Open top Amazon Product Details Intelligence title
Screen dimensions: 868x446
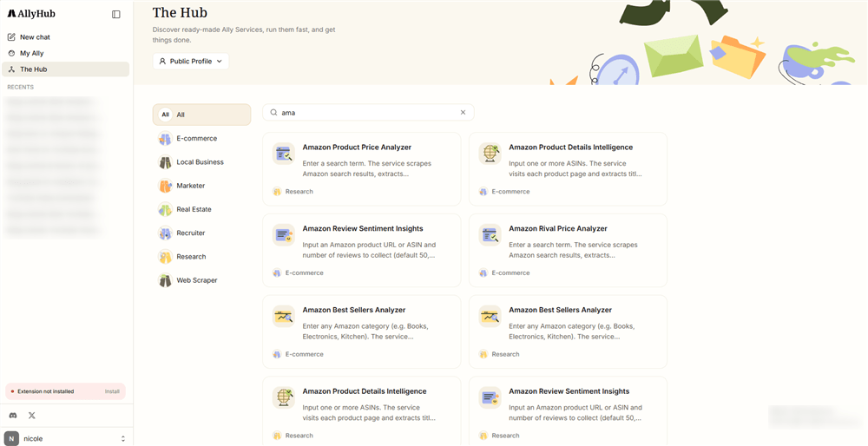coord(571,148)
